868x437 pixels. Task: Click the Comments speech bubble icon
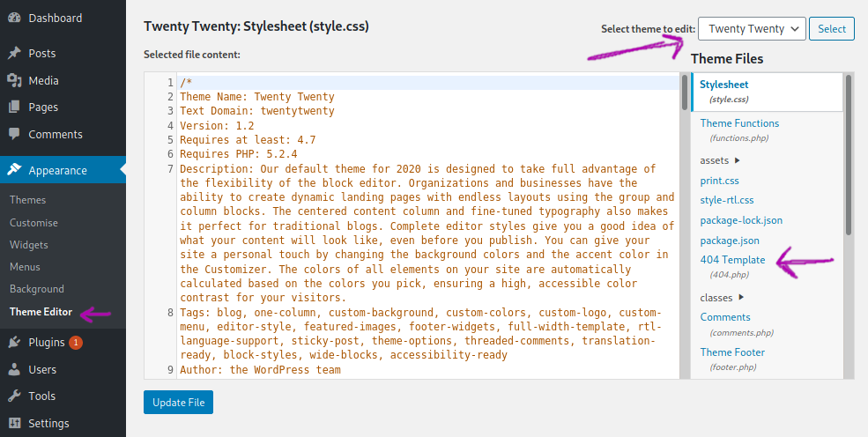(14, 134)
